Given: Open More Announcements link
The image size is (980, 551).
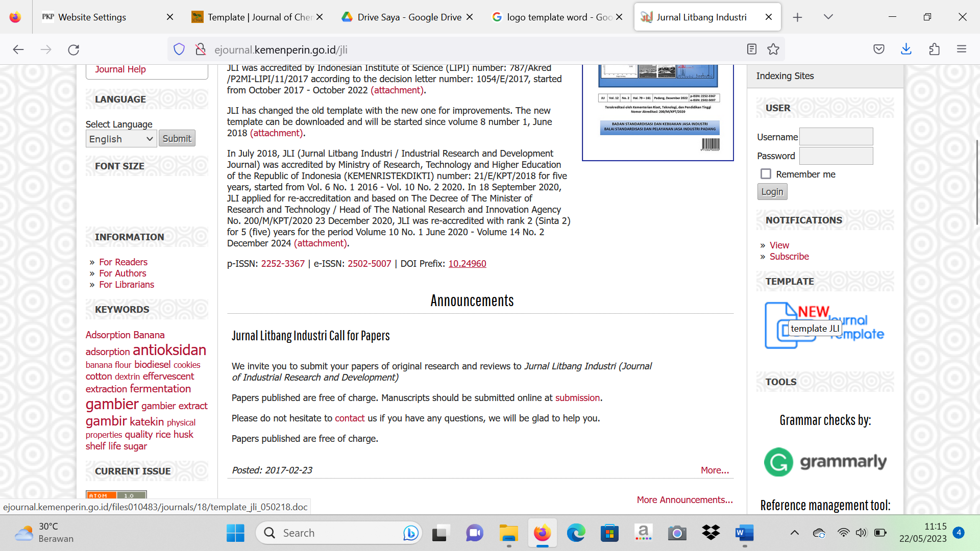Looking at the screenshot, I should pyautogui.click(x=684, y=500).
